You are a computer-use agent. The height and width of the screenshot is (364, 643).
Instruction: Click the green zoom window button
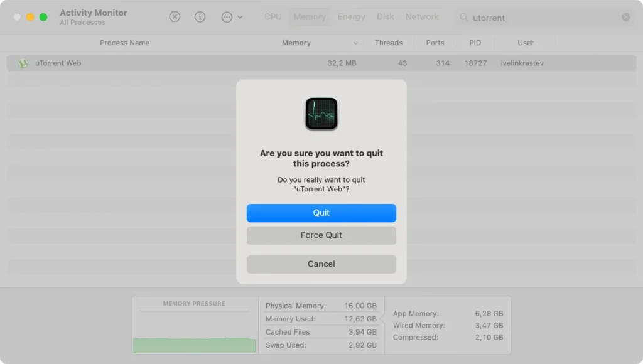click(x=43, y=17)
